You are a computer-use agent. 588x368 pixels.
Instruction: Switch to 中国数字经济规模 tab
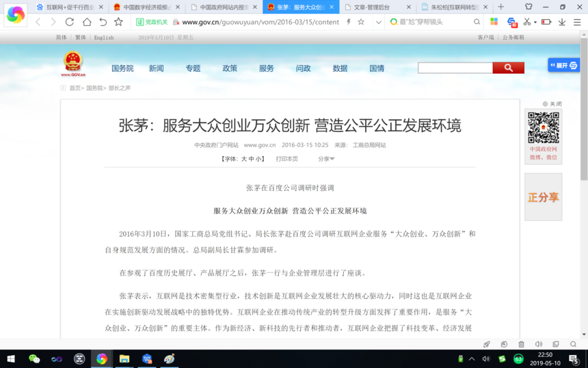[x=146, y=7]
